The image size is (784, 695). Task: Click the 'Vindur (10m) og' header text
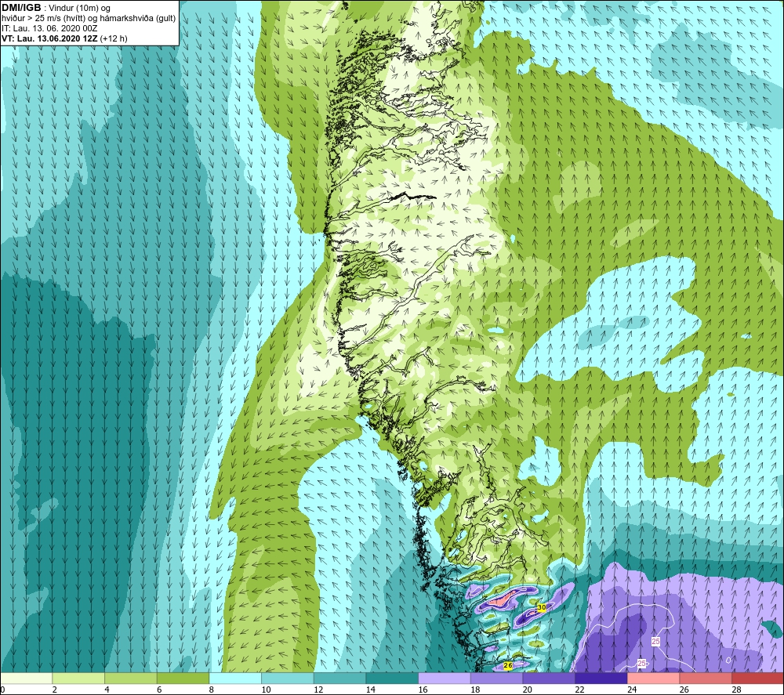point(80,8)
